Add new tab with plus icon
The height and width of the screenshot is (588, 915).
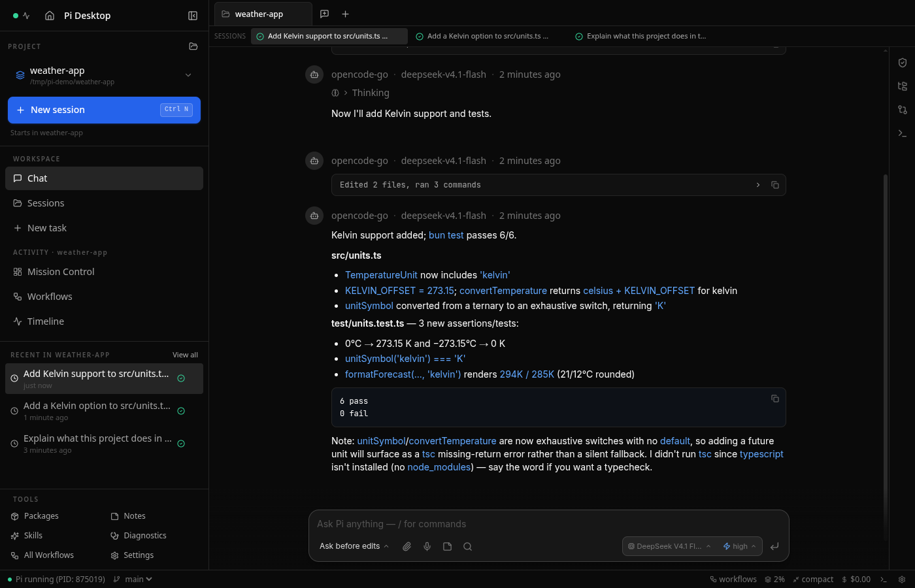345,14
